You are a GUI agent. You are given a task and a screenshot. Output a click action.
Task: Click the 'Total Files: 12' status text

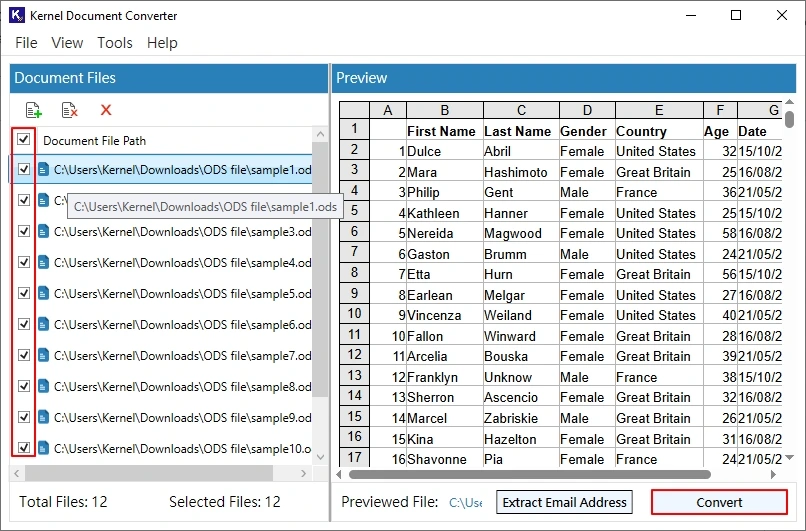coord(63,502)
